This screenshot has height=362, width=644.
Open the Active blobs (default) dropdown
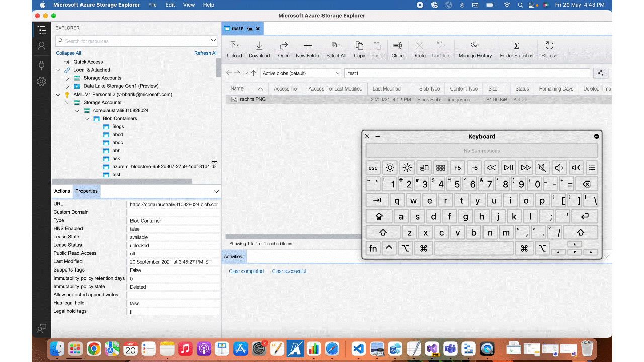[301, 73]
